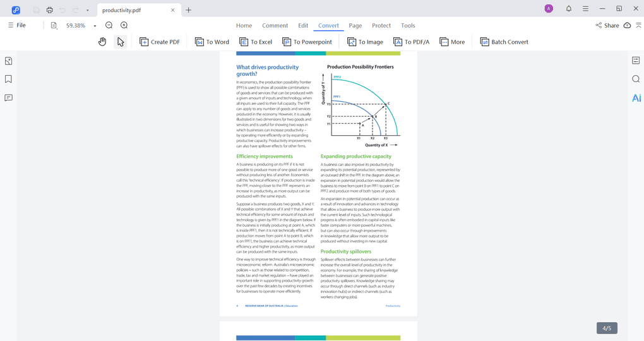Open Batch Convert
Screen dimensions: 644x341
(x=504, y=42)
